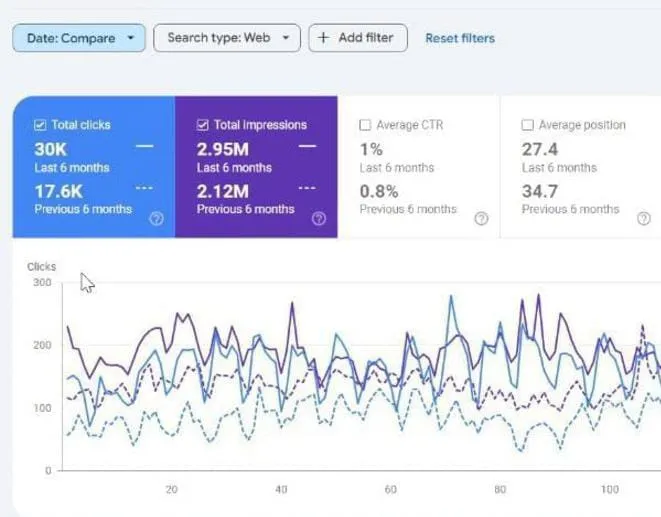Select the 2.12M previous impressions value

223,191
